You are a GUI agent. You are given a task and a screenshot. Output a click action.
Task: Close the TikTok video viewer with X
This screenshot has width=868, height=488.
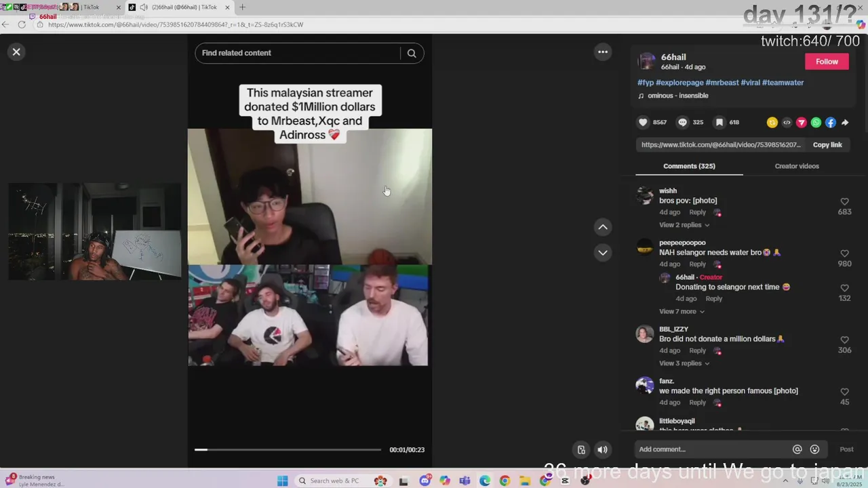pyautogui.click(x=16, y=52)
